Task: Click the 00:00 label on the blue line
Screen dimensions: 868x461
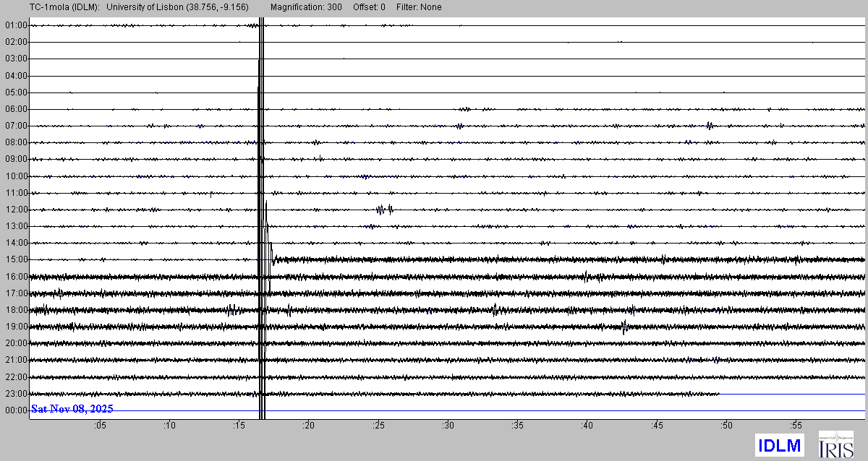Action: click(x=16, y=410)
